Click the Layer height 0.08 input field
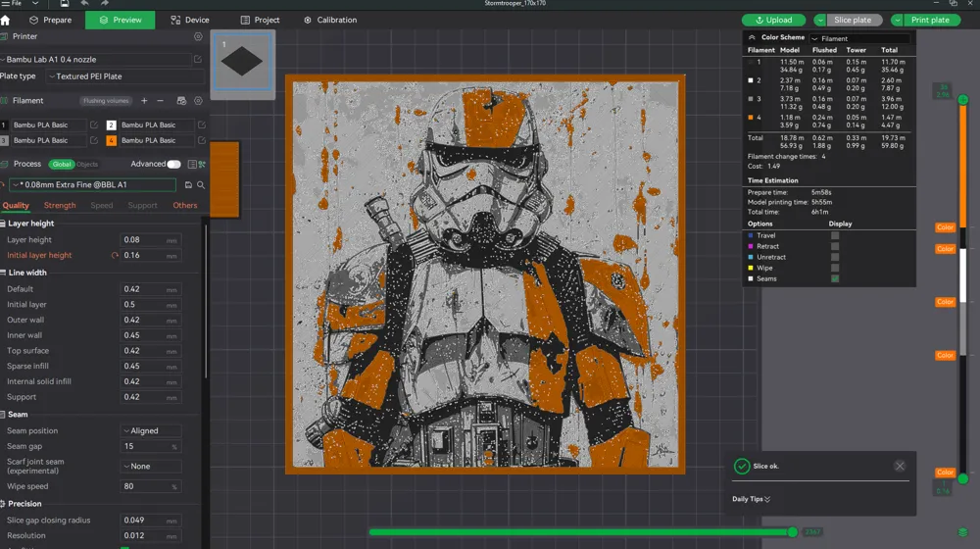 (150, 240)
